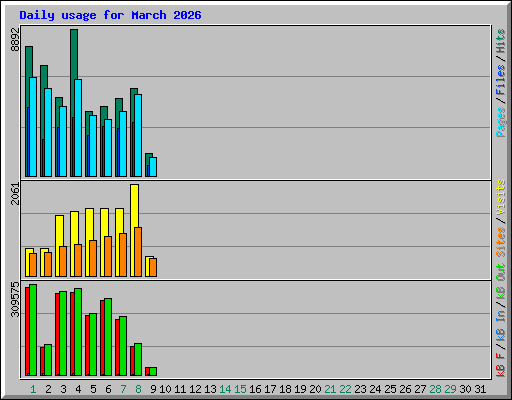Click the day 31 axis label

480,389
